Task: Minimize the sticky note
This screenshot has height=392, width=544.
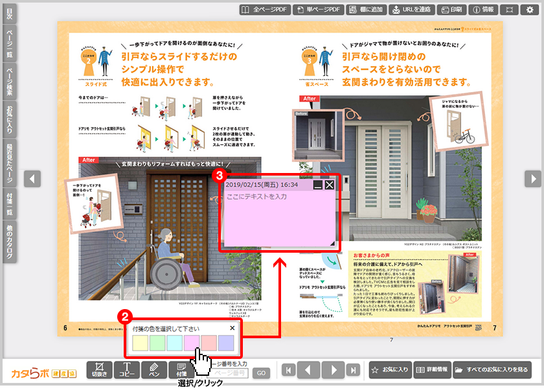Action: (x=317, y=185)
